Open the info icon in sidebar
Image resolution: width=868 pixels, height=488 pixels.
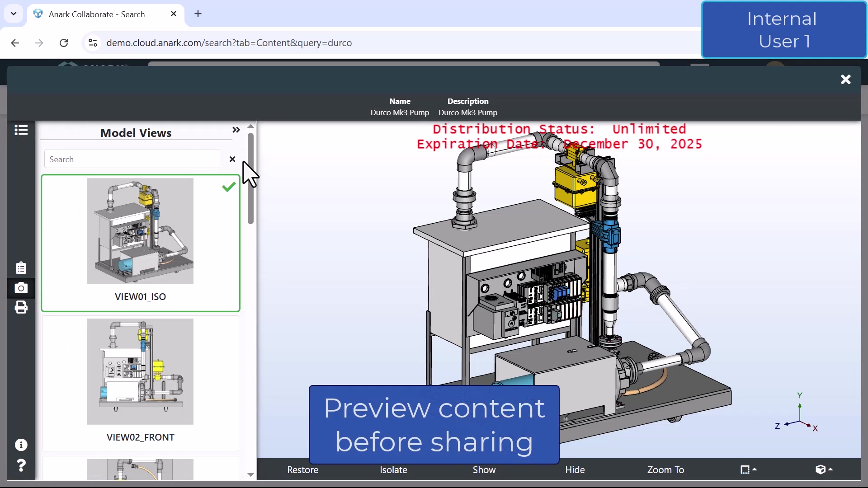click(x=21, y=445)
